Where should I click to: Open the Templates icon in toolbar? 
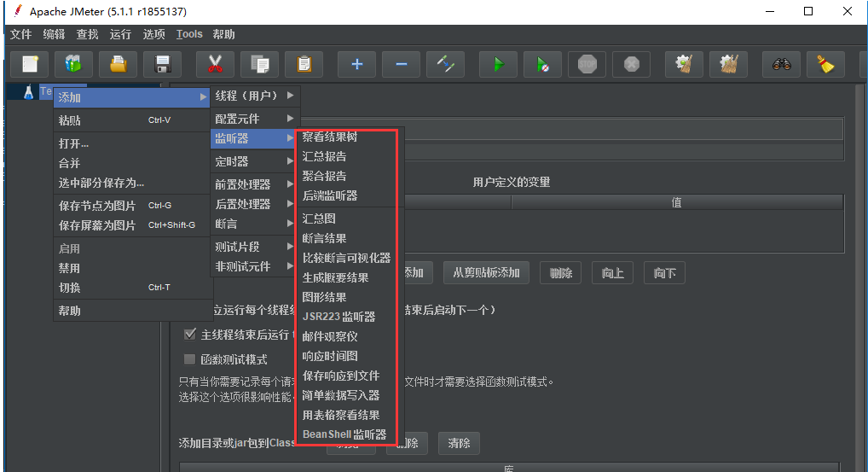pos(73,64)
